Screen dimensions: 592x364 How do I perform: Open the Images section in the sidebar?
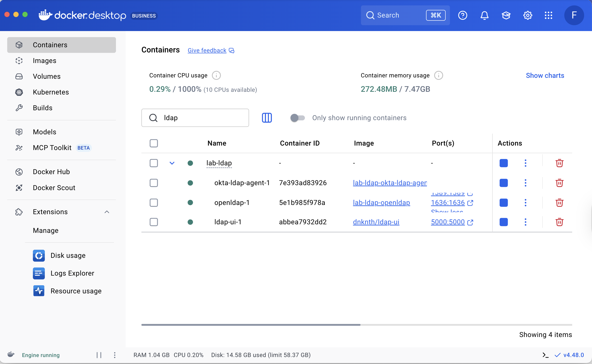coord(44,61)
